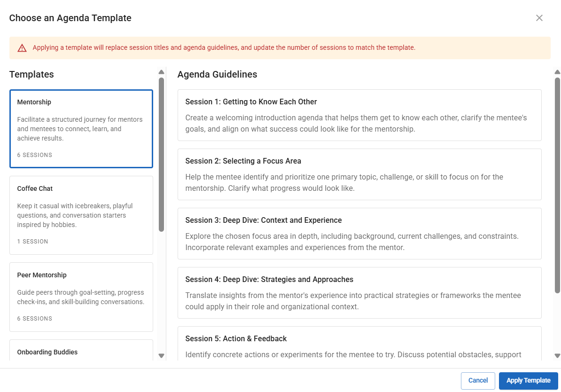The image size is (561, 392).
Task: Select the Mentorship template card
Action: [x=81, y=128]
